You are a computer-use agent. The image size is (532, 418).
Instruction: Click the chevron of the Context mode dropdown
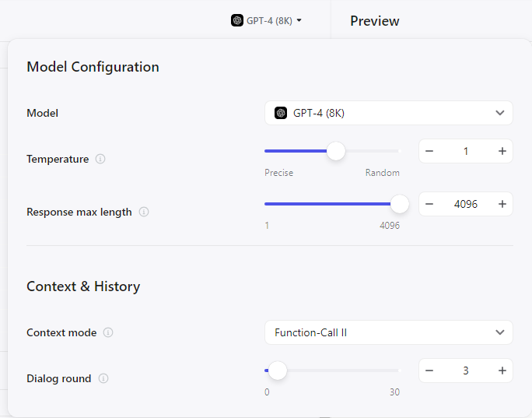point(500,332)
